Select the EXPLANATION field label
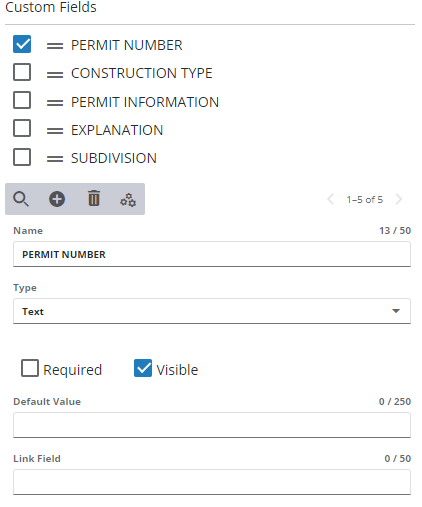 117,130
